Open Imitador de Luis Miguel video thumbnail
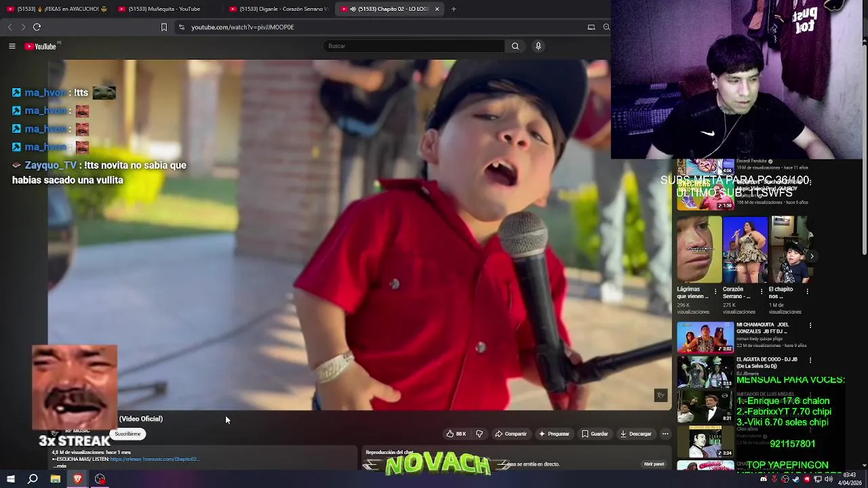 coord(705,406)
